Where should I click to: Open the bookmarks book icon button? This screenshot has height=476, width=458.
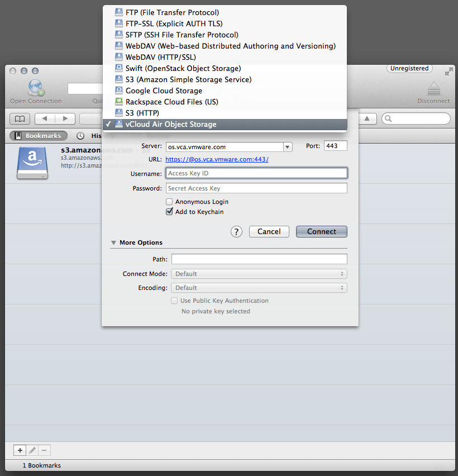click(20, 118)
